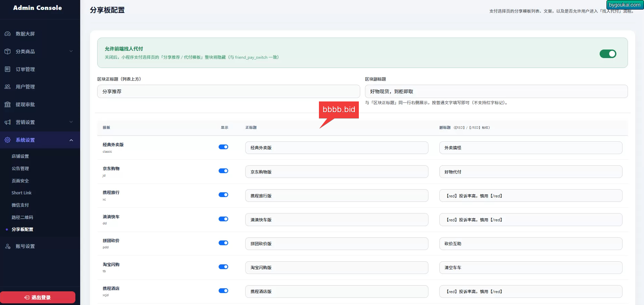Go to 店铺设置 submenu
This screenshot has height=305, width=644.
[20, 156]
